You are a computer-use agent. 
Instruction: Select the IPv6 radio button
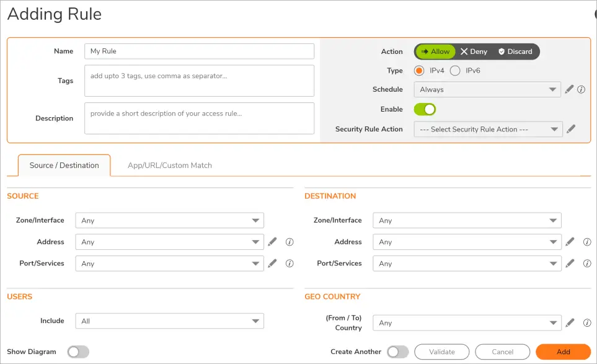pos(455,71)
